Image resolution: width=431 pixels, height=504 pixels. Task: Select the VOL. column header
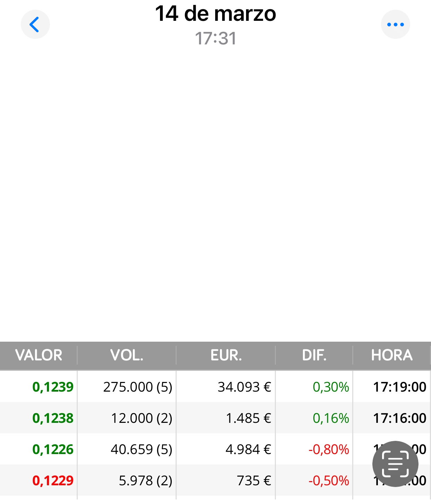127,355
